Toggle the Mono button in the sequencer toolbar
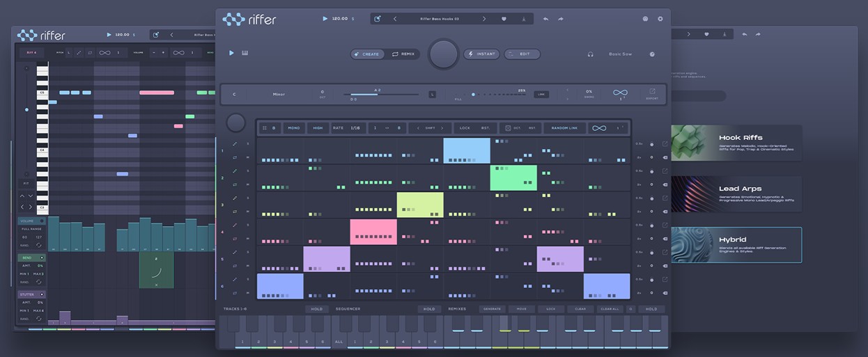 point(294,128)
